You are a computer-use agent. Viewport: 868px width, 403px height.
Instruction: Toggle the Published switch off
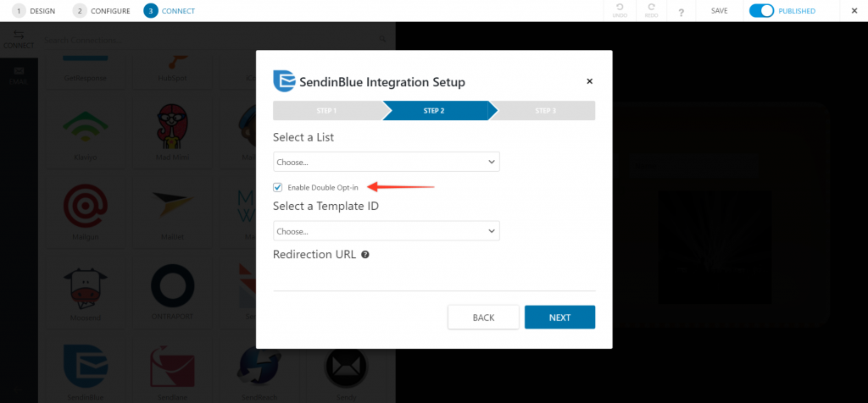pos(761,10)
